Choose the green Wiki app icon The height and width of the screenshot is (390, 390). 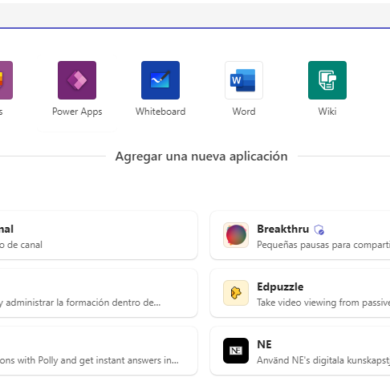pyautogui.click(x=327, y=80)
